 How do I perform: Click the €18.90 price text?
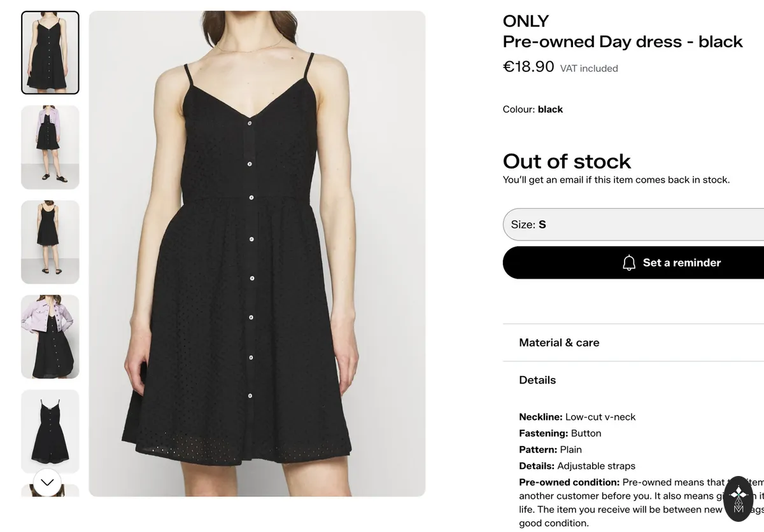pyautogui.click(x=528, y=67)
